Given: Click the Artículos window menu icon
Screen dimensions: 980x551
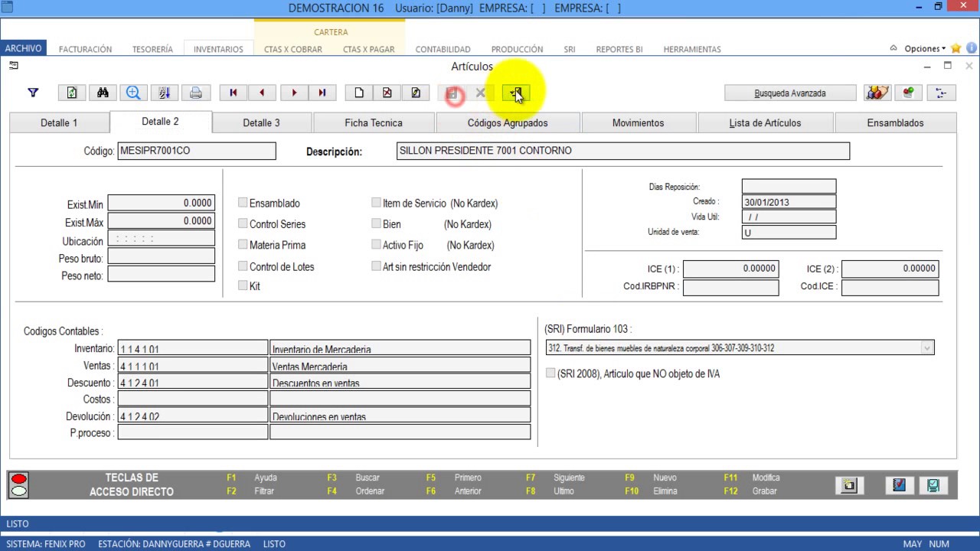Looking at the screenshot, I should click(x=14, y=66).
